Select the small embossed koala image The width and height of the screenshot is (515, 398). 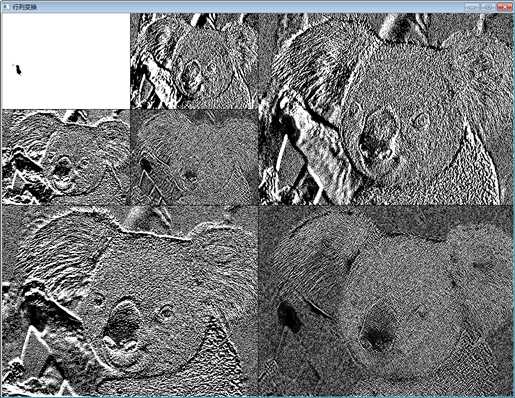[x=66, y=157]
